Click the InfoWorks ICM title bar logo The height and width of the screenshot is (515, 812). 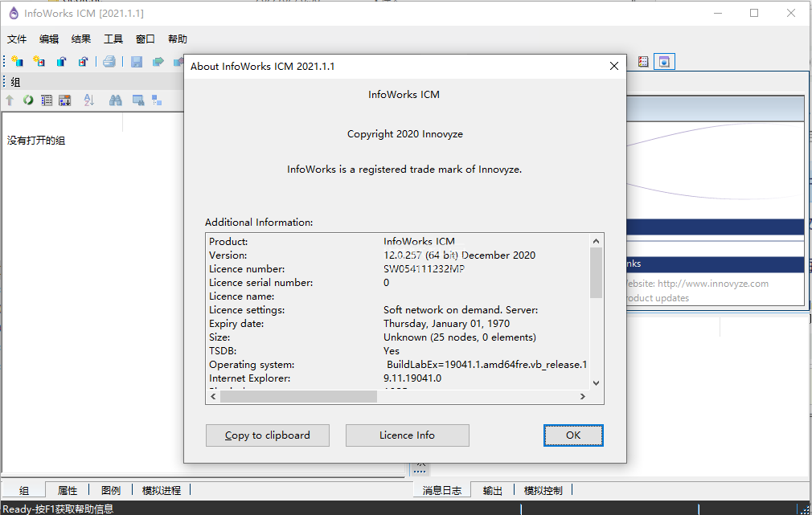14,13
